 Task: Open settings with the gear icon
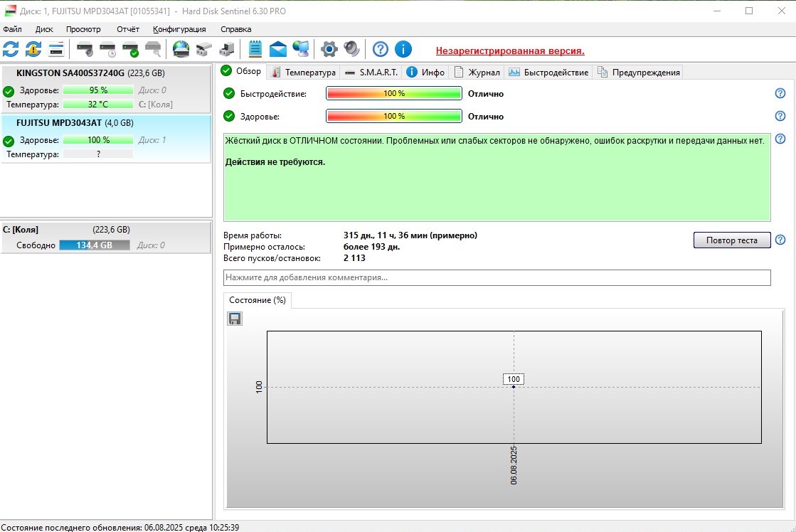pyautogui.click(x=329, y=49)
